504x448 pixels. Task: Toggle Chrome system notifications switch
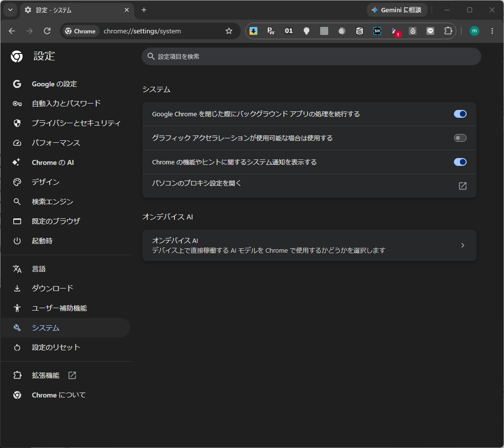pos(460,162)
